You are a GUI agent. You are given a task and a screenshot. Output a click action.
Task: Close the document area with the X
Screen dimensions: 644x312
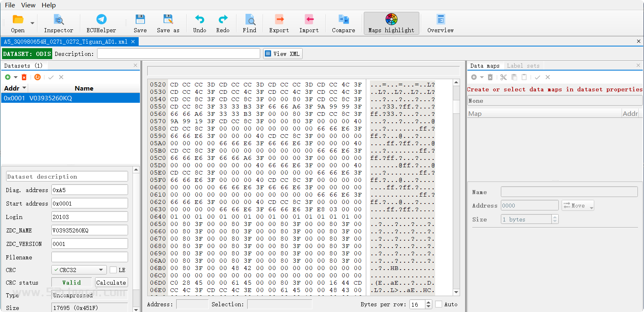tap(638, 41)
